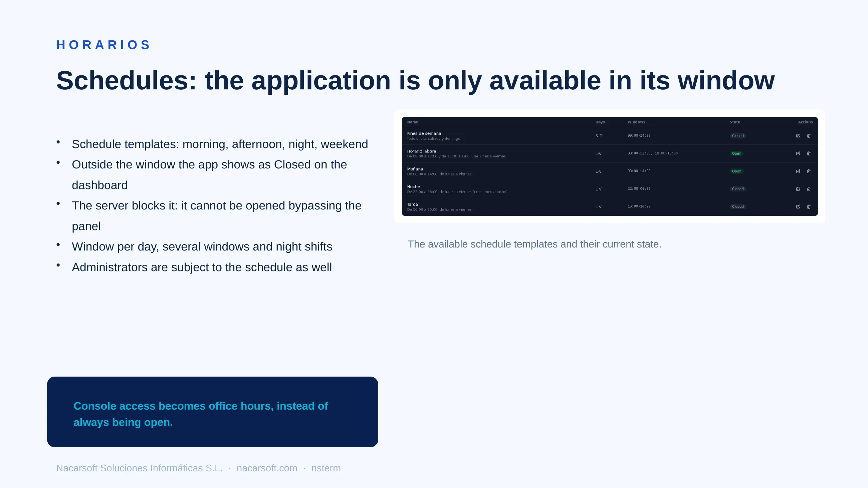
Task: Click the Closed badge for Noche
Action: (737, 189)
